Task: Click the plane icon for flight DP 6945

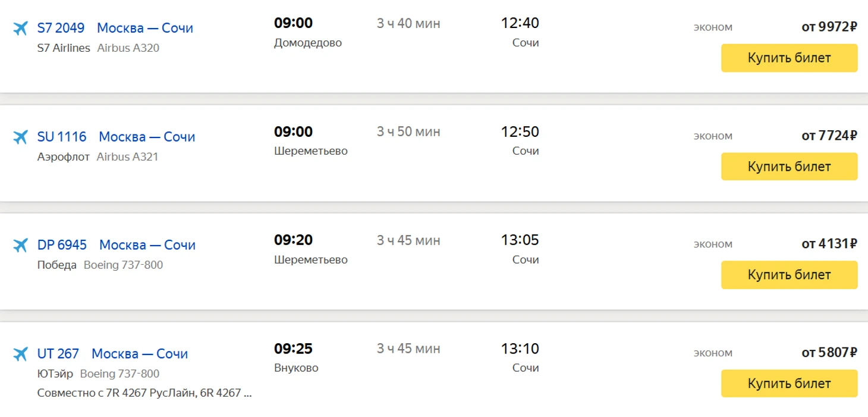Action: pos(21,245)
